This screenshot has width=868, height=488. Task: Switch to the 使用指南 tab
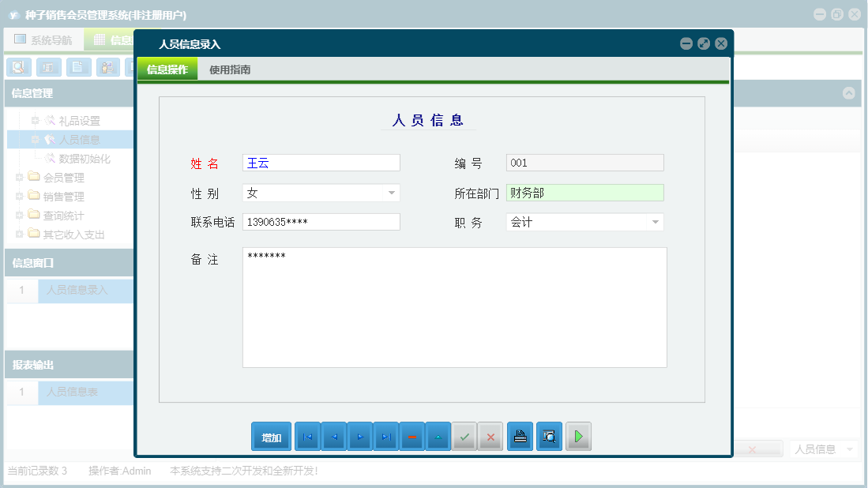(x=230, y=69)
